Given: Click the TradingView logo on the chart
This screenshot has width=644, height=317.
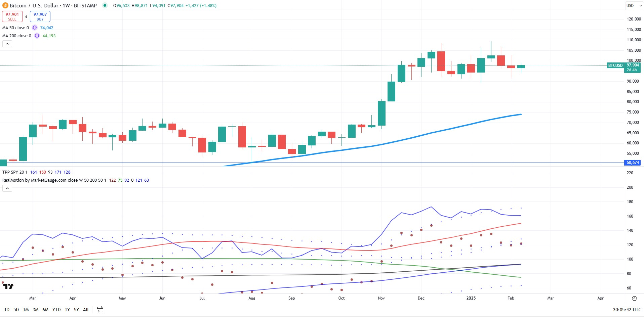Looking at the screenshot, I should pos(8,286).
